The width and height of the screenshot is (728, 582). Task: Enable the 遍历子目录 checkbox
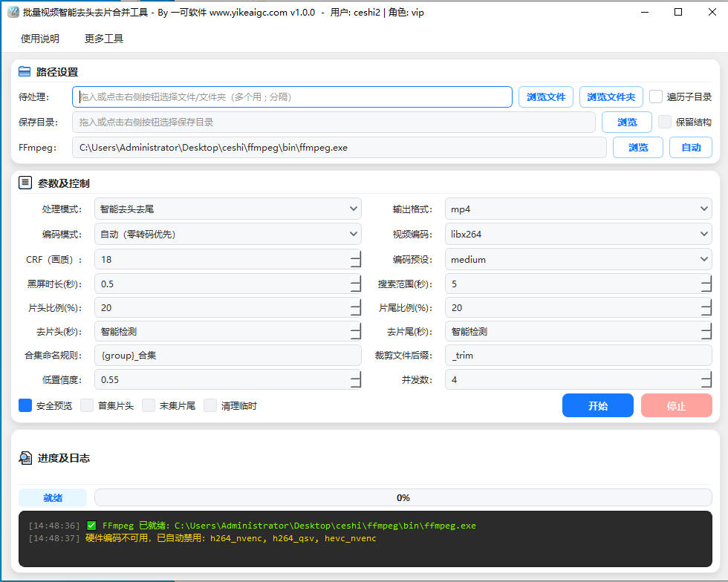tap(655, 97)
